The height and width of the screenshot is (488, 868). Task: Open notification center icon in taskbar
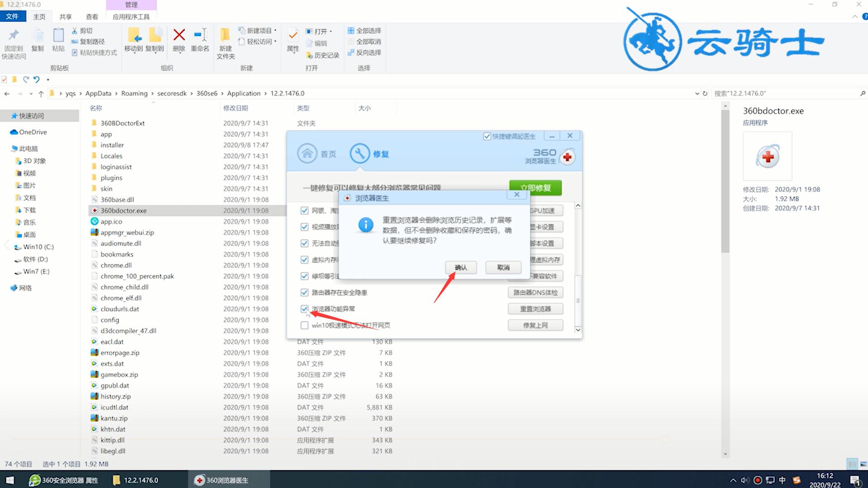point(855,480)
